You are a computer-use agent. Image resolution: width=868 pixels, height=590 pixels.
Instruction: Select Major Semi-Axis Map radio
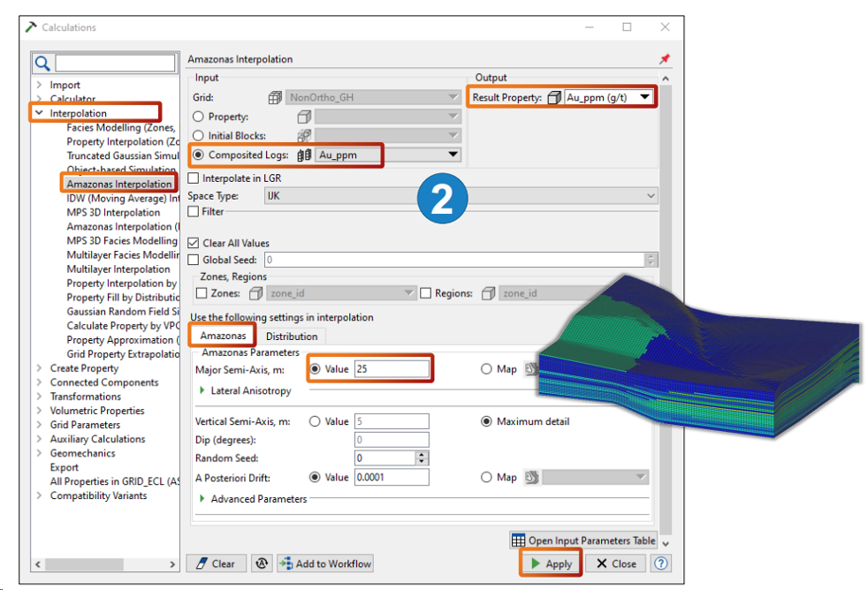coord(486,369)
